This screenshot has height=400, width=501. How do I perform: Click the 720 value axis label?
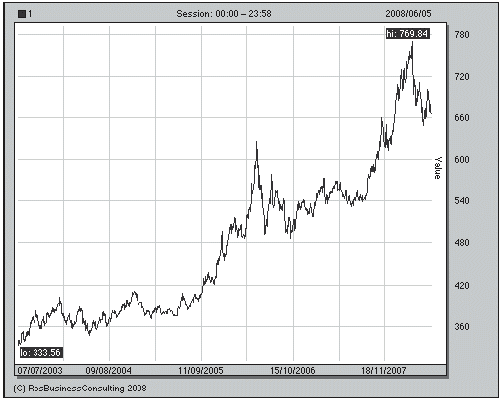[462, 77]
